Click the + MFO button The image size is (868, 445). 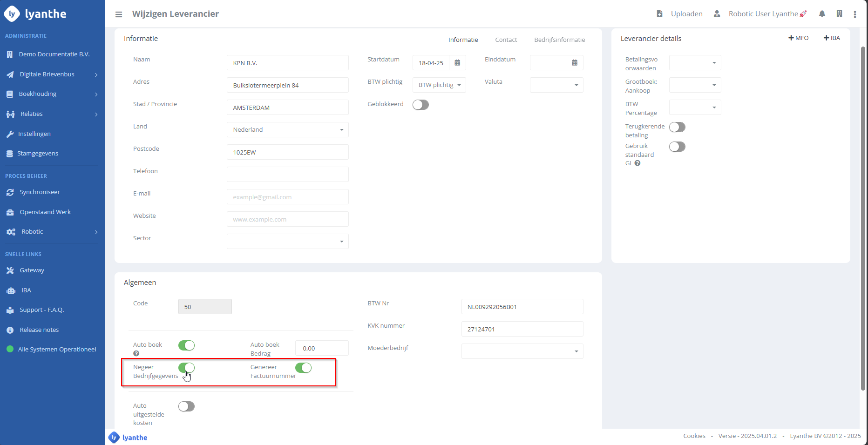tap(798, 38)
